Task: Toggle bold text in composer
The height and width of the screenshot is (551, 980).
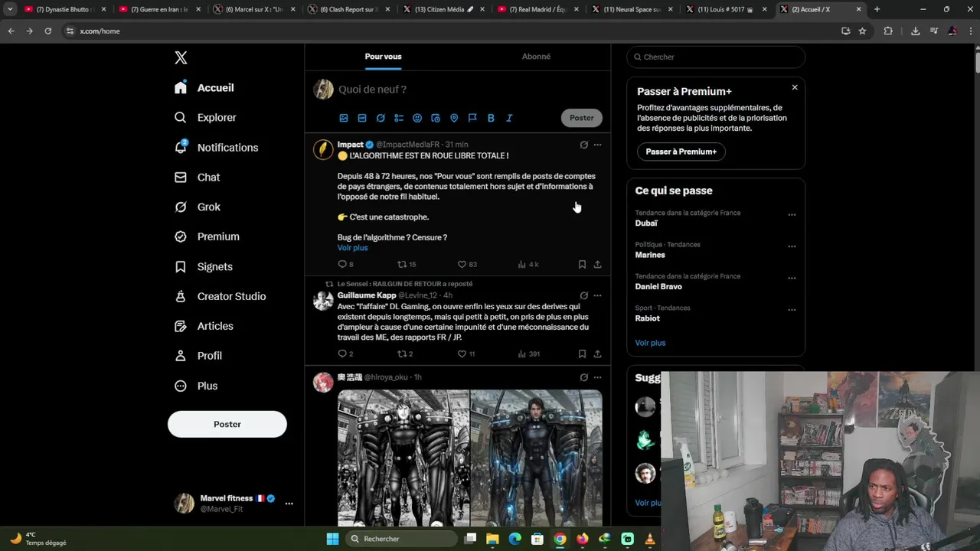Action: 491,118
